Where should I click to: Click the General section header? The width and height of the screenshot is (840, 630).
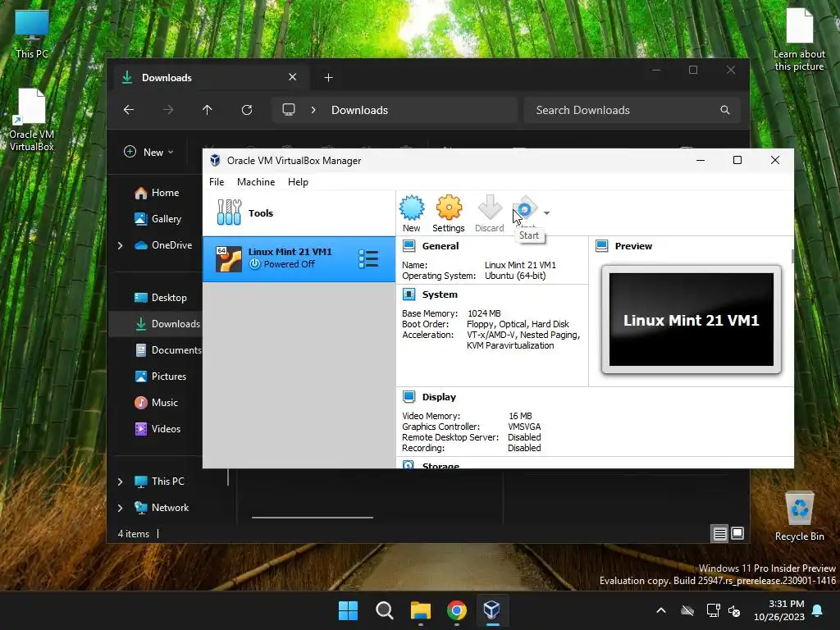pyautogui.click(x=440, y=246)
